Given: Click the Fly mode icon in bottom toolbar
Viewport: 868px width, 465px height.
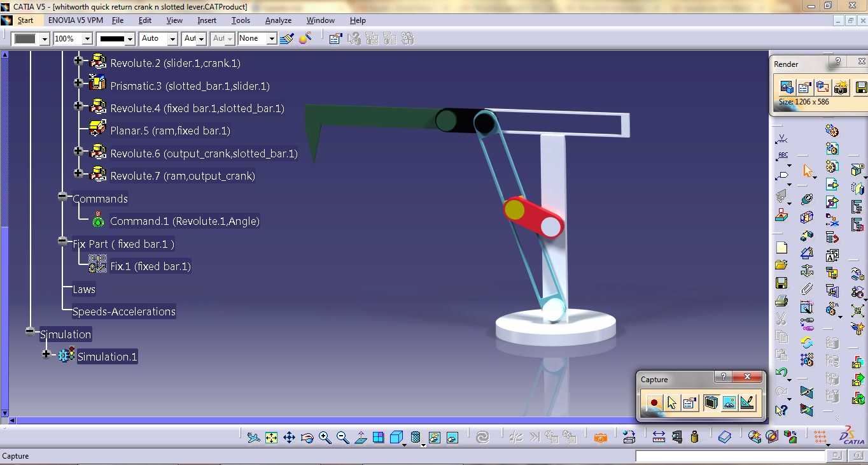Looking at the screenshot, I should [x=253, y=438].
